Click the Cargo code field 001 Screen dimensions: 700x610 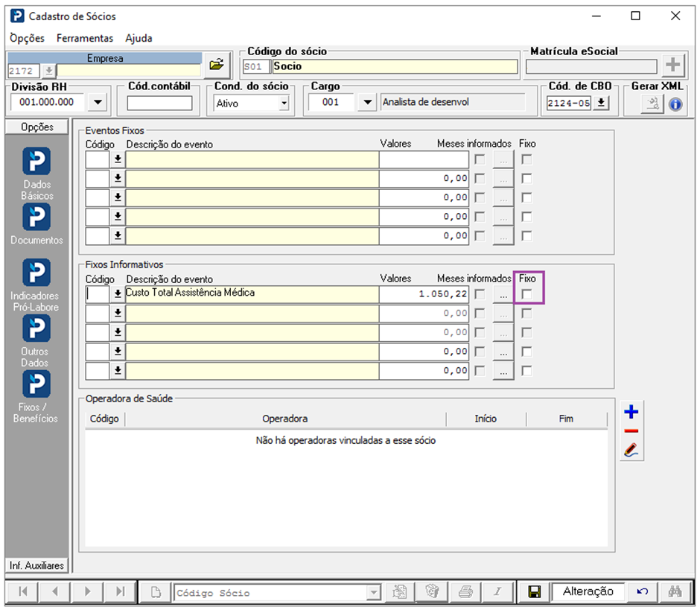pos(331,102)
